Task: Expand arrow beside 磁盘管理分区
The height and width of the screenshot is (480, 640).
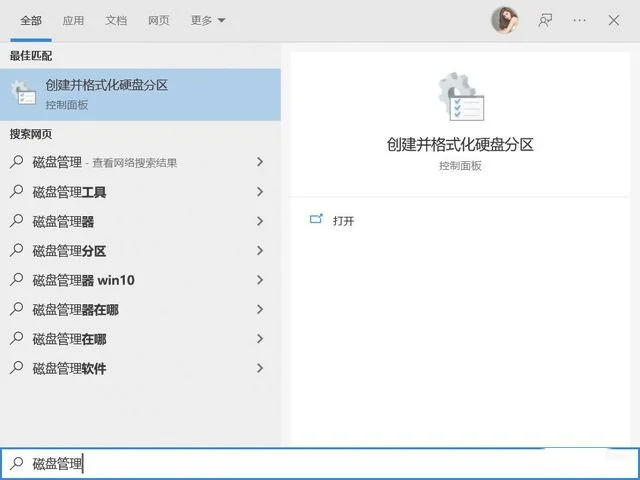Action: [260, 250]
